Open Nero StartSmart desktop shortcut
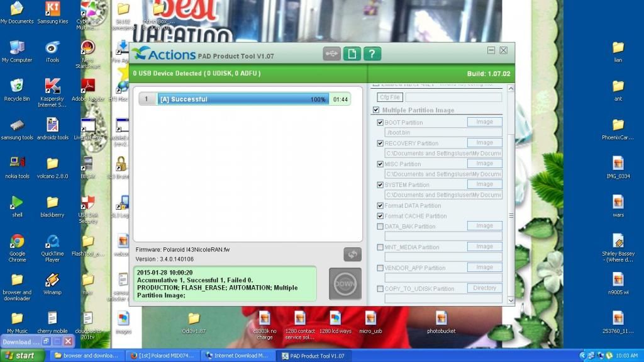Screen dimensions: 644x362 (88, 54)
